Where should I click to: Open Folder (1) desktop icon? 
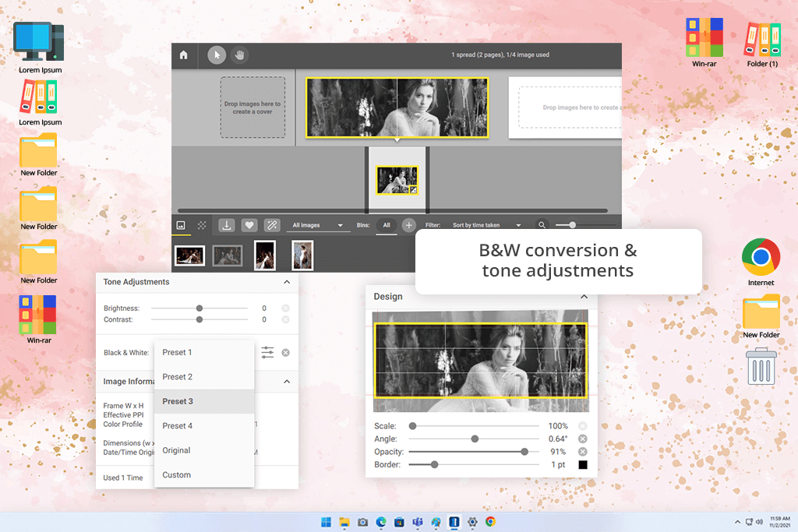[x=762, y=44]
